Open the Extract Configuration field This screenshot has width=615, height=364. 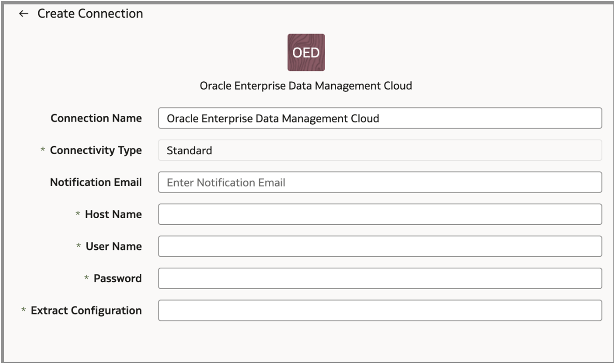[x=379, y=310]
